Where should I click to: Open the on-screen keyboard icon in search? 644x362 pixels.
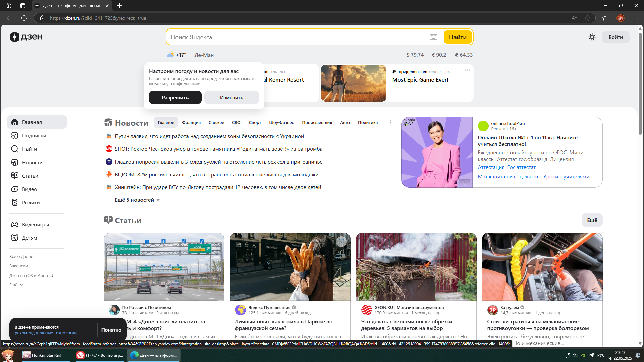click(x=433, y=37)
